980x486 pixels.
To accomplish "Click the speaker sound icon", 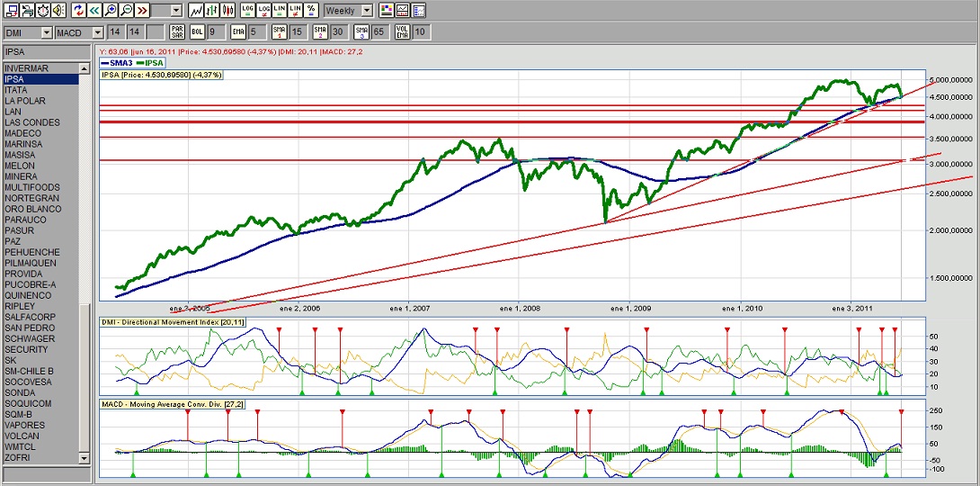I will coord(58,11).
